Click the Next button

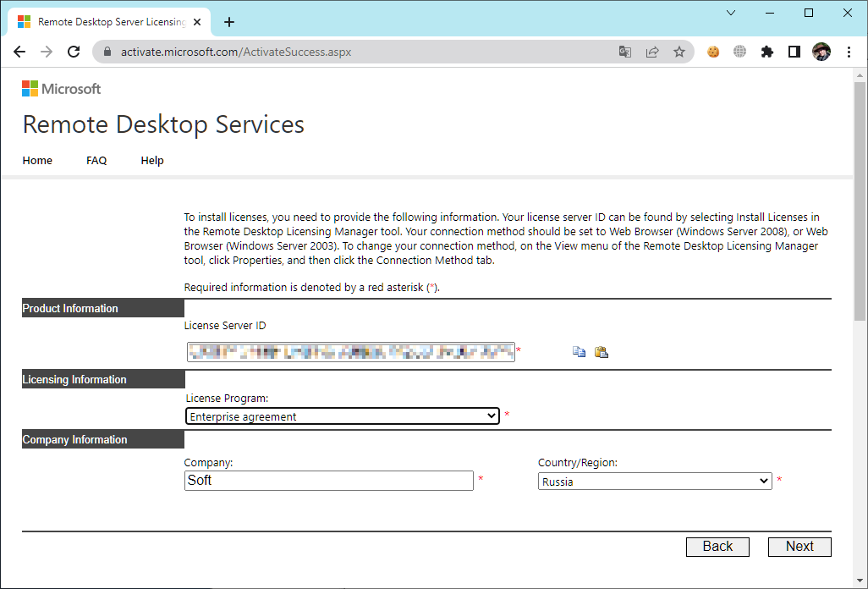pyautogui.click(x=799, y=547)
